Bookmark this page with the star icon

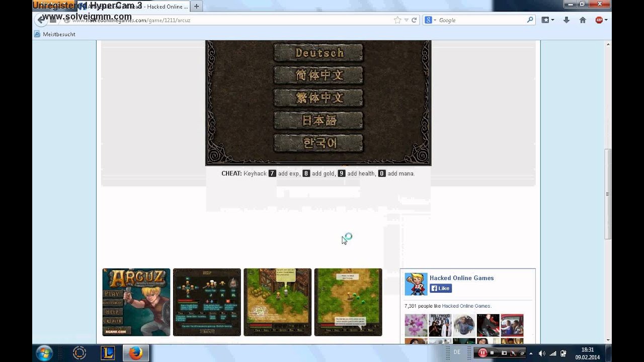[x=397, y=20]
